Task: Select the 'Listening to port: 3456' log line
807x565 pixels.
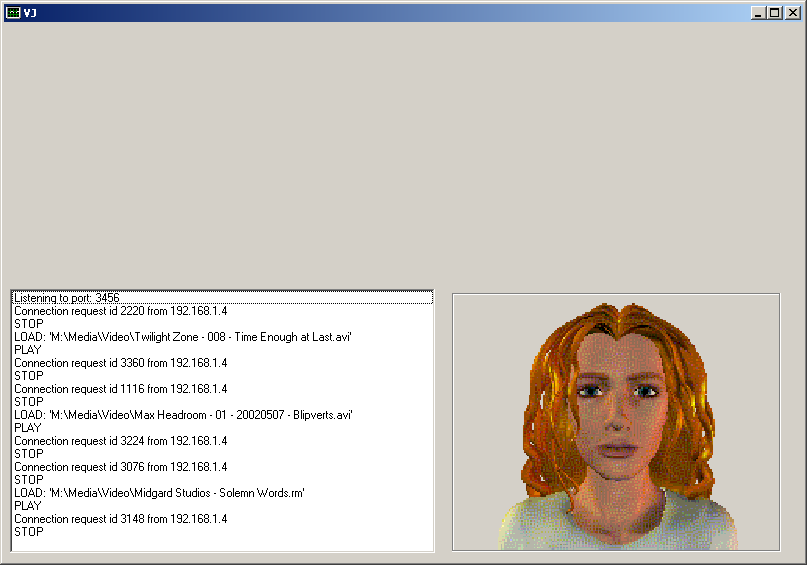Action: 67,298
